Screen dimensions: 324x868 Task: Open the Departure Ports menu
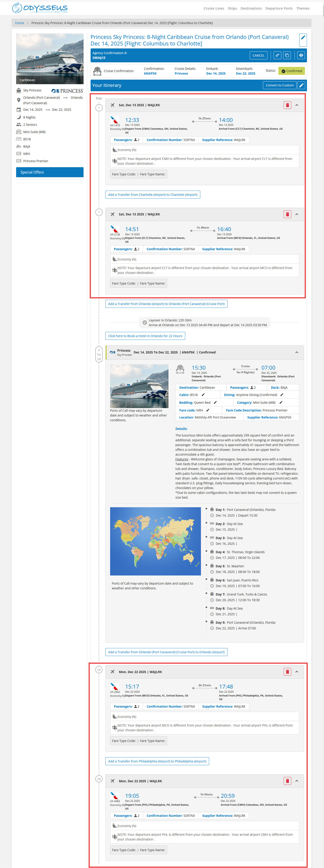pyautogui.click(x=279, y=8)
